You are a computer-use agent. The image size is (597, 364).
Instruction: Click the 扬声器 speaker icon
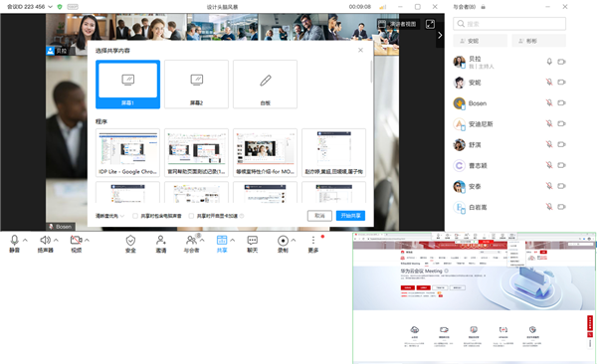[45, 240]
